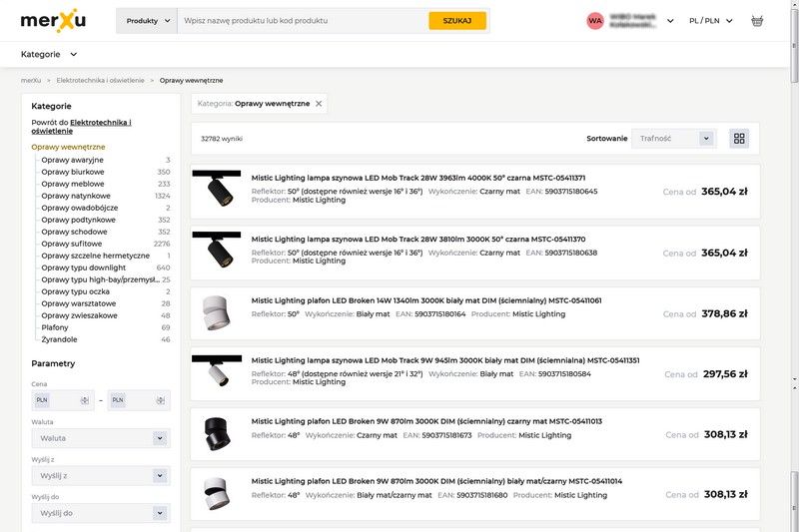Open the Wyślij do dropdown
This screenshot has width=799, height=532.
click(x=101, y=513)
